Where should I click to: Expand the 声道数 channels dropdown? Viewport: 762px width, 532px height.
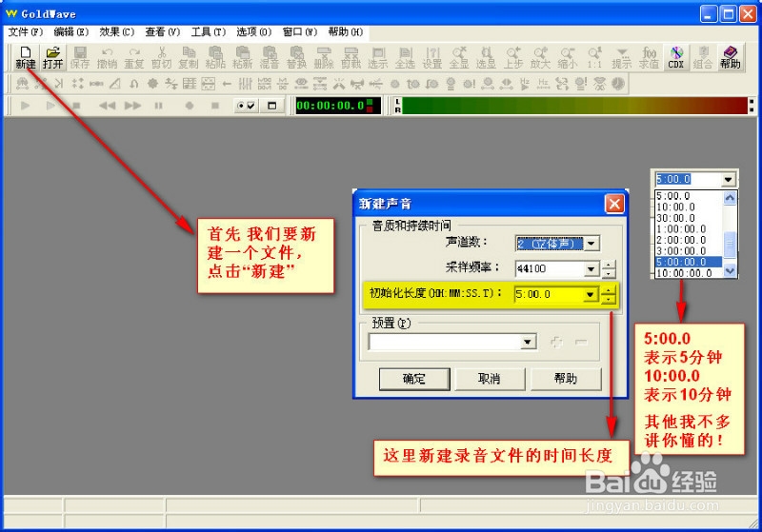click(592, 244)
